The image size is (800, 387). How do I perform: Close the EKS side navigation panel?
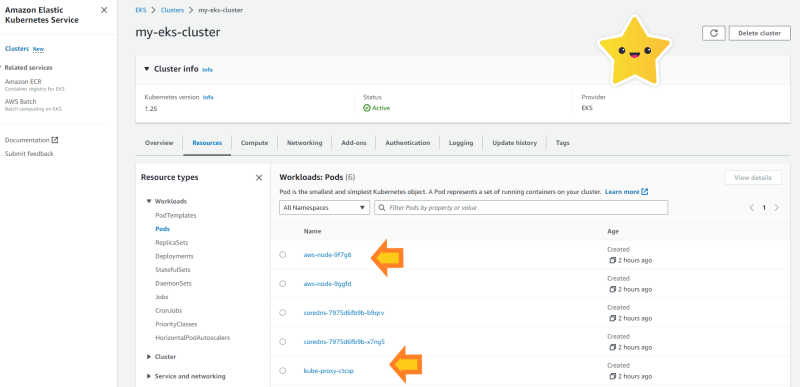[104, 10]
